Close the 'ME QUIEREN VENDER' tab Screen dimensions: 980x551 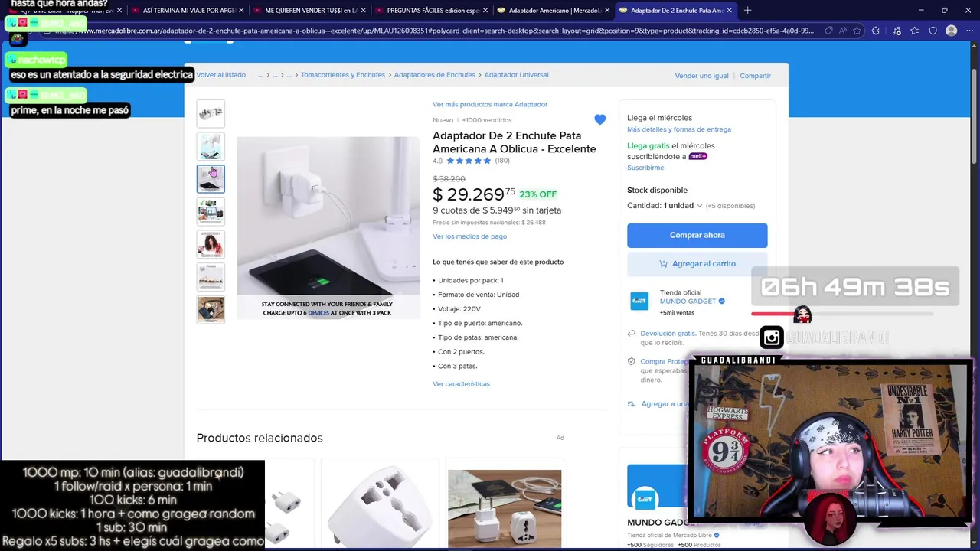[x=364, y=11]
